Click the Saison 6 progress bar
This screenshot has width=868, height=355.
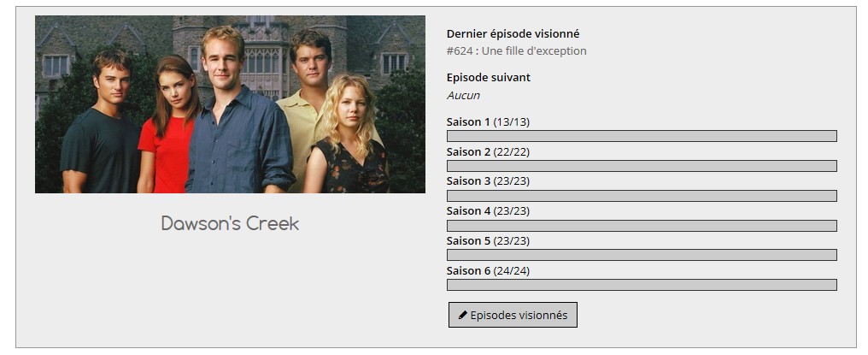click(x=642, y=285)
